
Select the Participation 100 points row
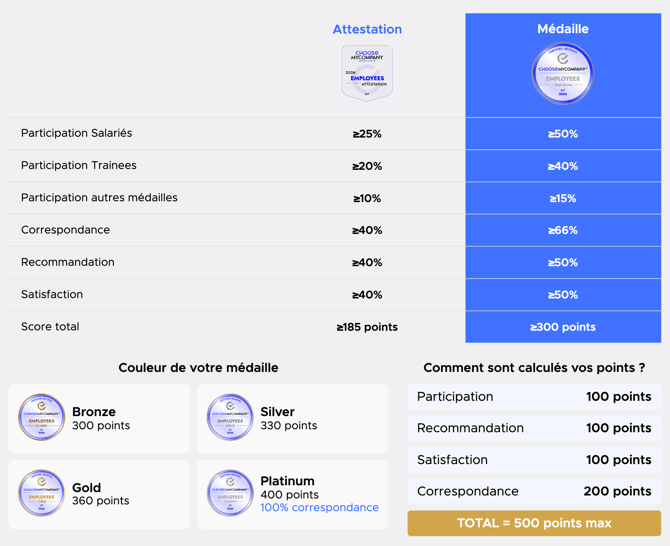point(534,396)
